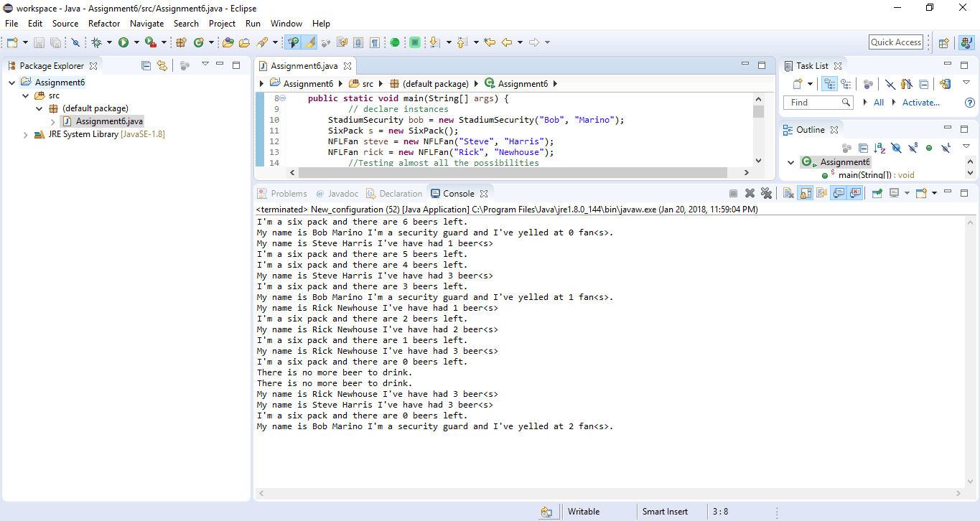Open Debug button dropdown arrow
The height and width of the screenshot is (521, 980).
click(109, 43)
